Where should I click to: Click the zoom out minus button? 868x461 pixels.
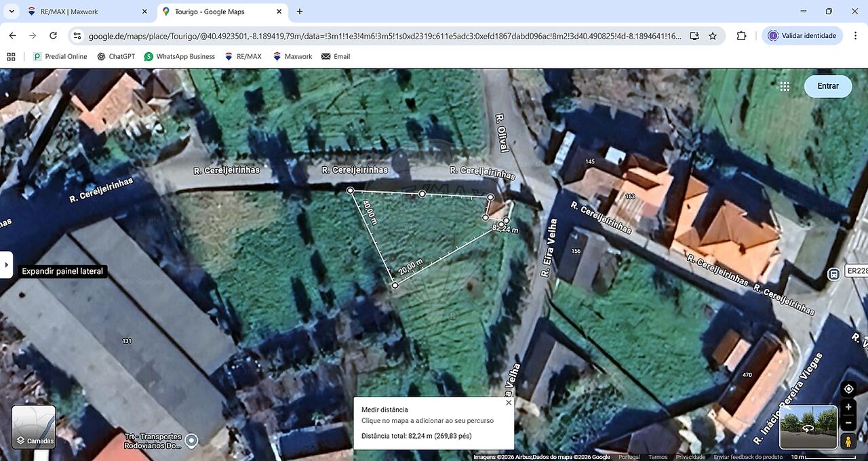click(848, 423)
